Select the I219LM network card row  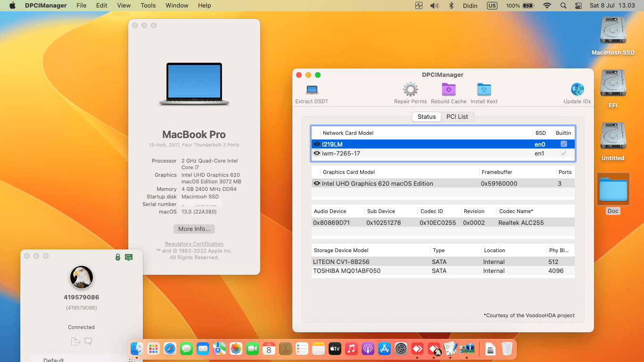tap(443, 144)
